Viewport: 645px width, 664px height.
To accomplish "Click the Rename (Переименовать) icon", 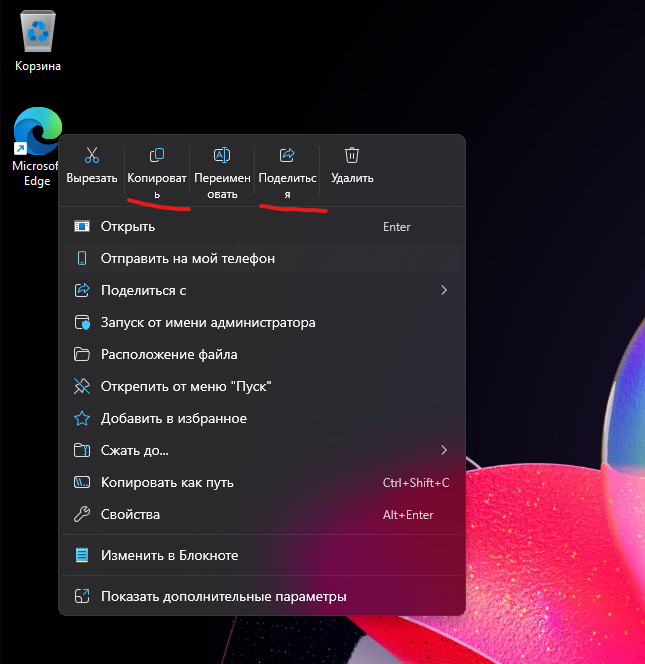I will [222, 155].
